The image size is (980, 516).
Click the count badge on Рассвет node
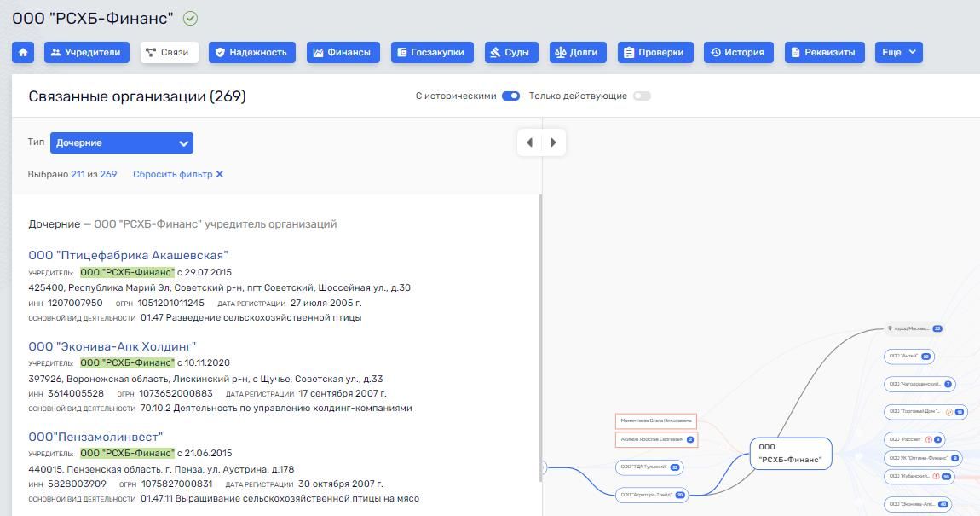(x=937, y=440)
